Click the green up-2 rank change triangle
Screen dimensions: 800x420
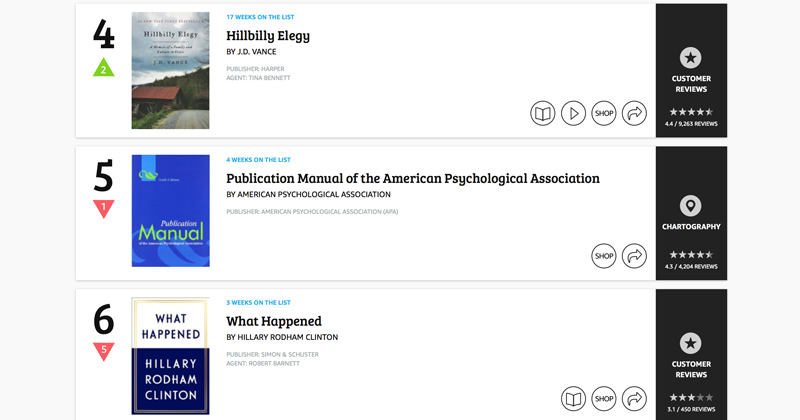[104, 68]
